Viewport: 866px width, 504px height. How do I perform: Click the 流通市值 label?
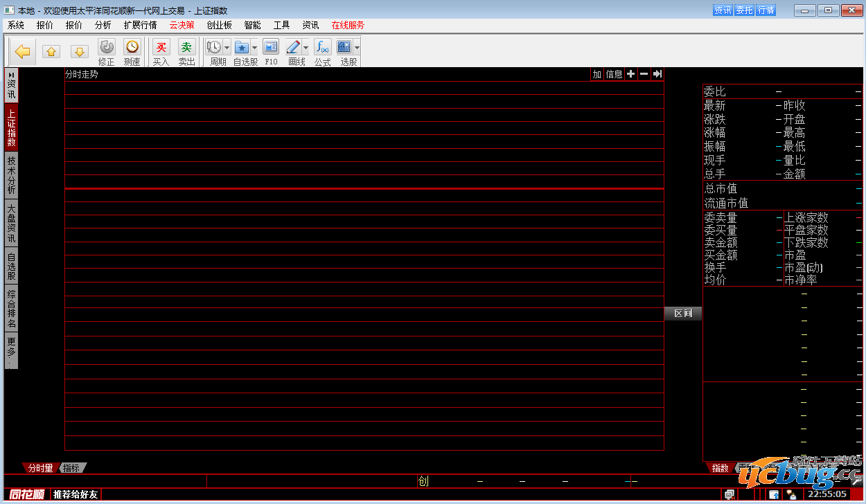click(x=726, y=203)
